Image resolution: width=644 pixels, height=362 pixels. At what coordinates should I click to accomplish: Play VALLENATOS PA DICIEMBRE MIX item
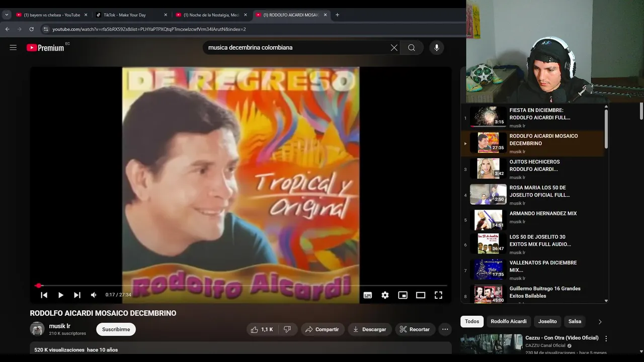pyautogui.click(x=532, y=270)
